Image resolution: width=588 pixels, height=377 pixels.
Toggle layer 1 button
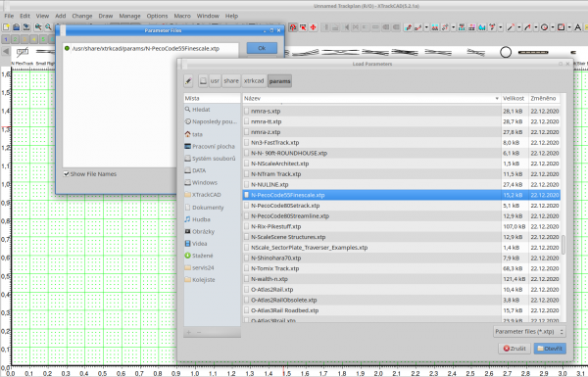click(6, 39)
